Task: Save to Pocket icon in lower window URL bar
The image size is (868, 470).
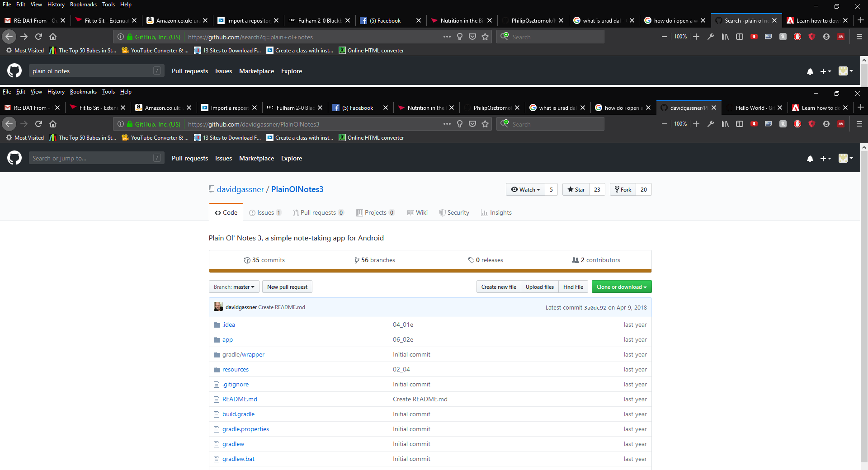Action: (x=472, y=124)
